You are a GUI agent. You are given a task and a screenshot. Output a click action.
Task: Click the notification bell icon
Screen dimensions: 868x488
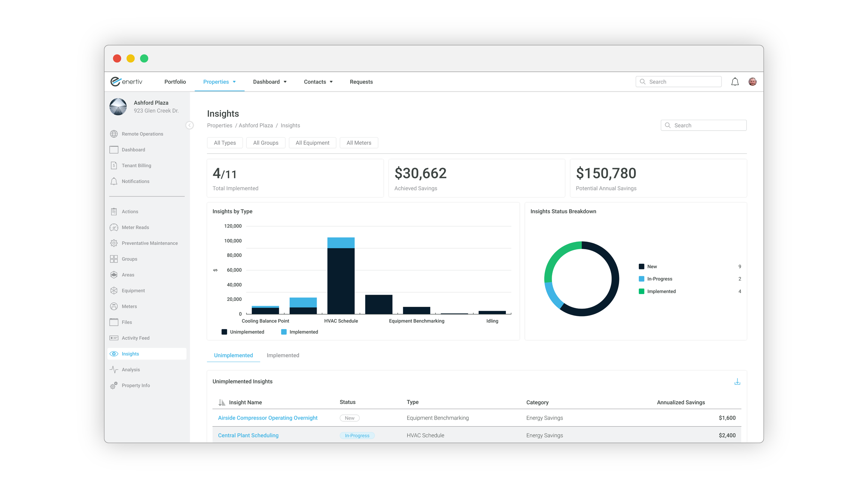click(735, 82)
